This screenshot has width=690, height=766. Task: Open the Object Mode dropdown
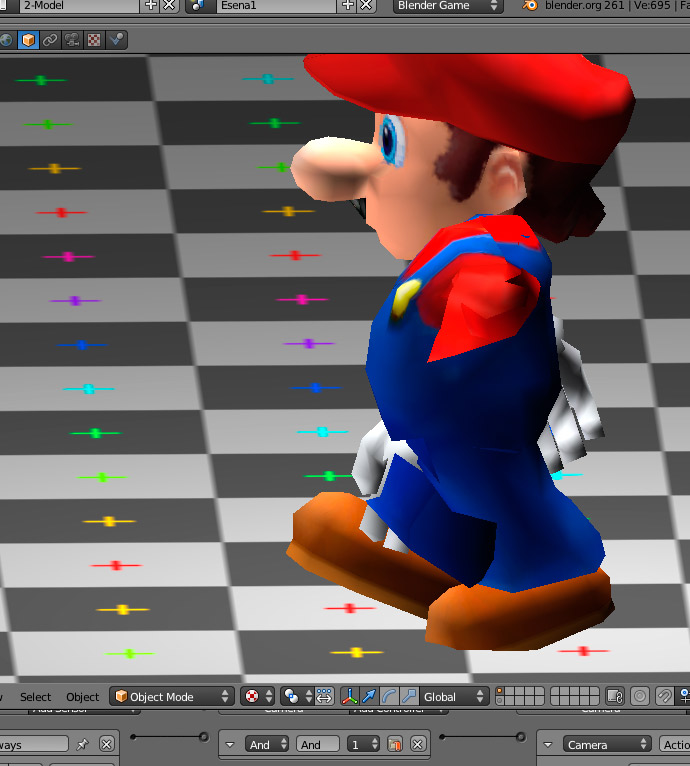[x=172, y=696]
